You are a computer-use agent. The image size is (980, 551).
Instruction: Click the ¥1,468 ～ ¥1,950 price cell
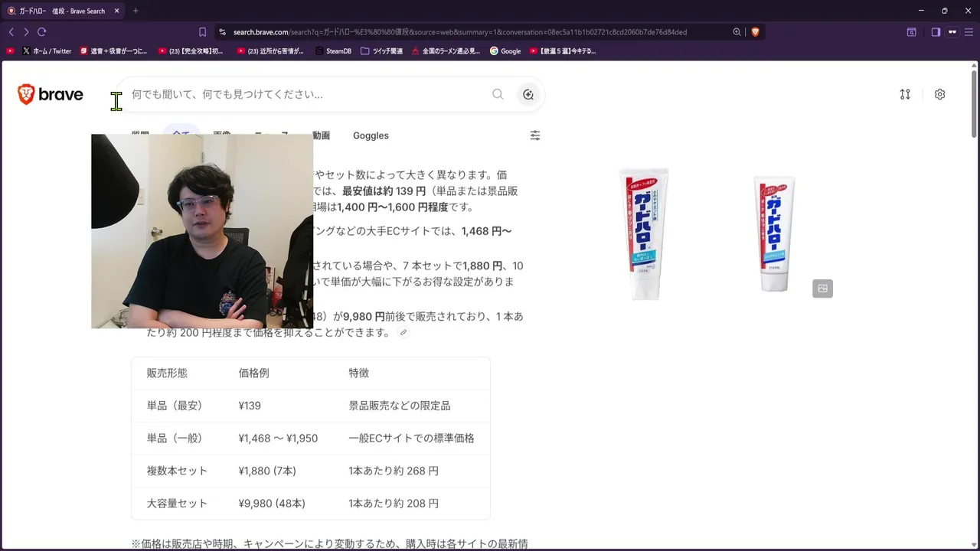click(x=278, y=439)
